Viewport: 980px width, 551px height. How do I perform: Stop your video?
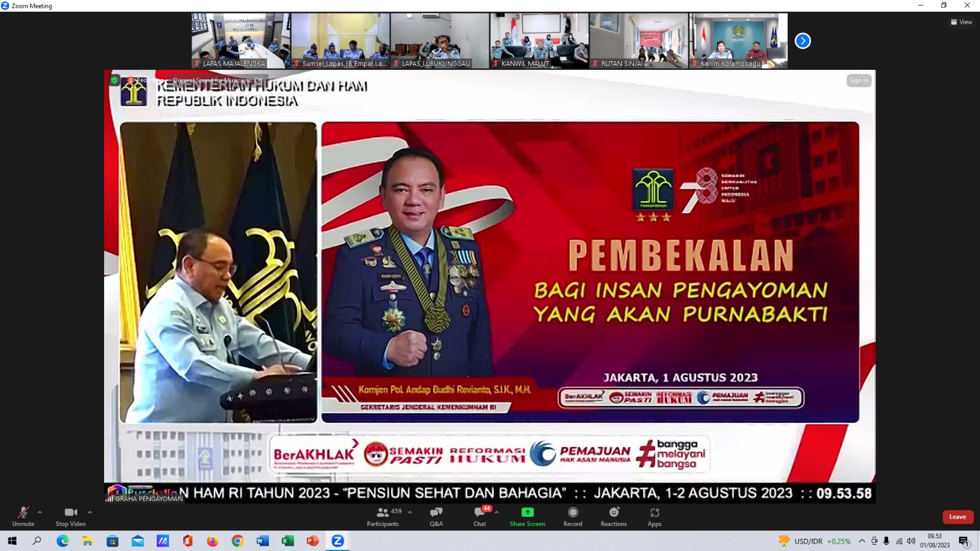(69, 516)
